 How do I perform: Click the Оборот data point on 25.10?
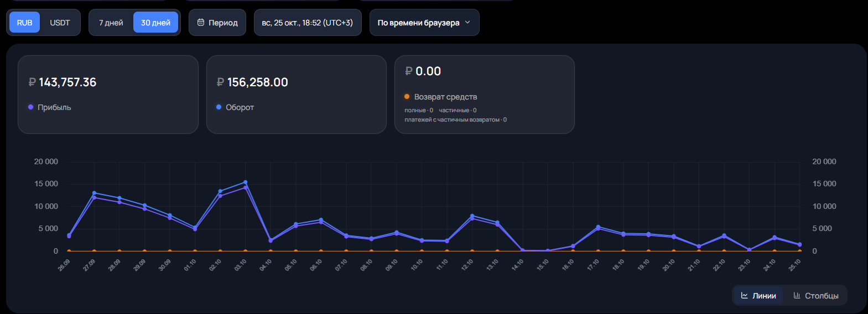799,244
